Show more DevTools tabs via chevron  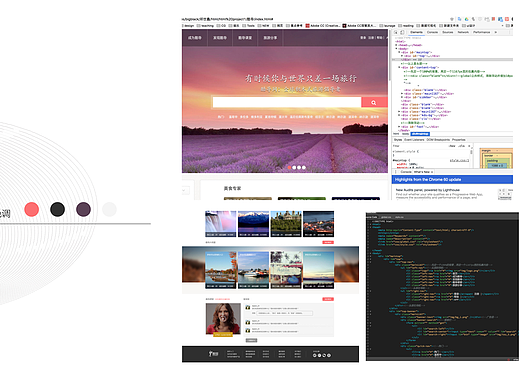(x=496, y=32)
